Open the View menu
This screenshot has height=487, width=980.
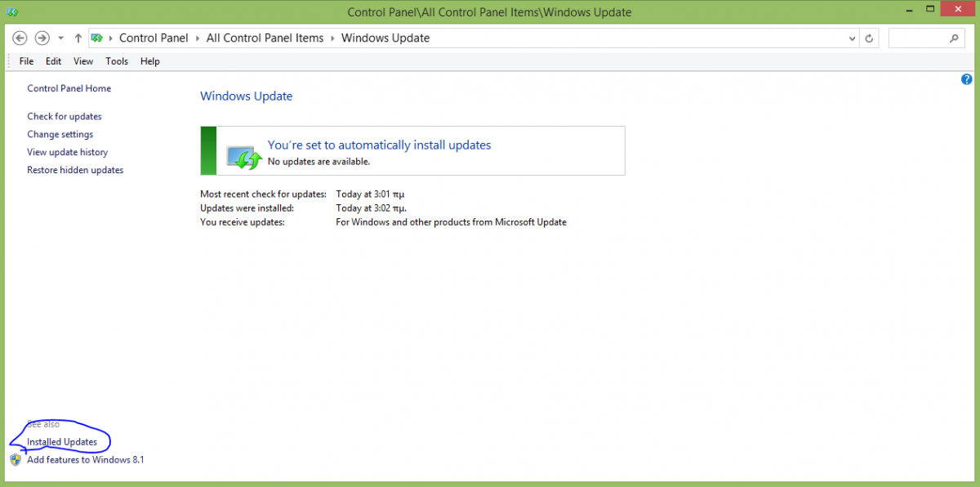pos(83,61)
